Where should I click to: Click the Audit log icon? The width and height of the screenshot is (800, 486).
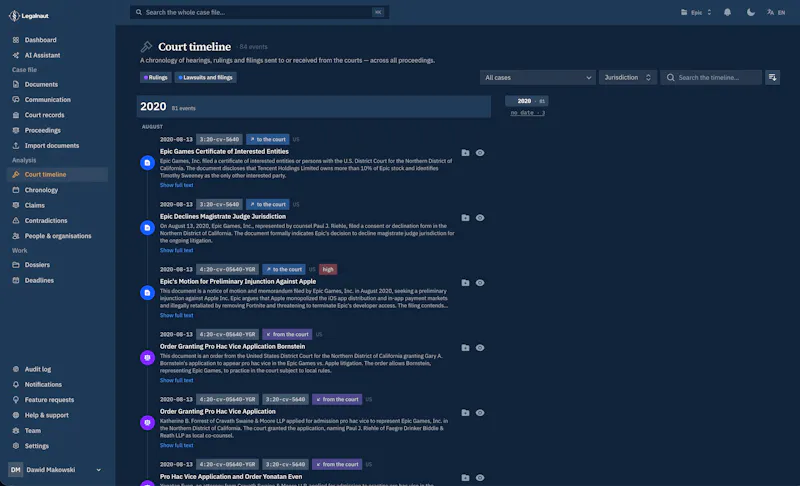(16, 369)
